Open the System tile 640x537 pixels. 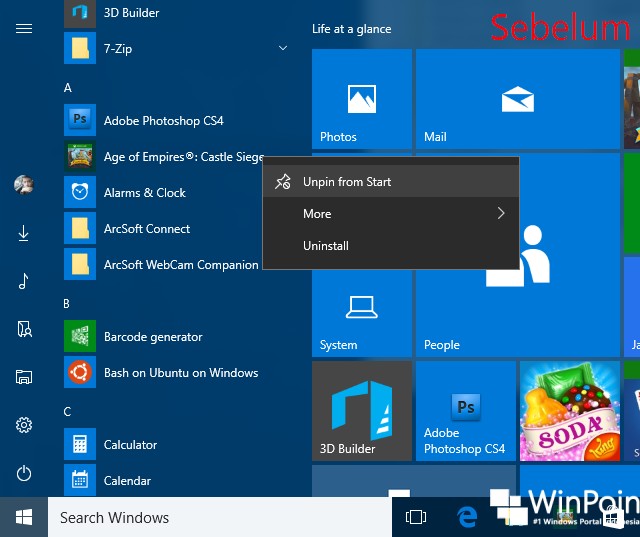tap(362, 313)
